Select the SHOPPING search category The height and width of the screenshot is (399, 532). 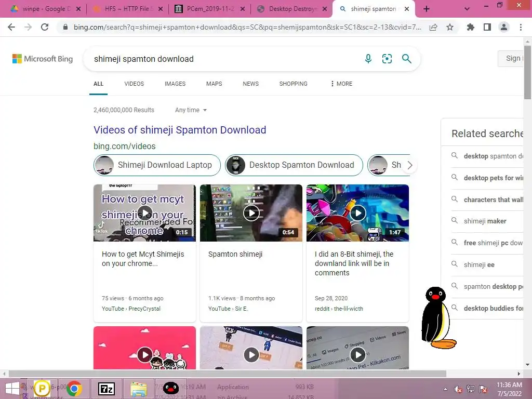pos(293,84)
